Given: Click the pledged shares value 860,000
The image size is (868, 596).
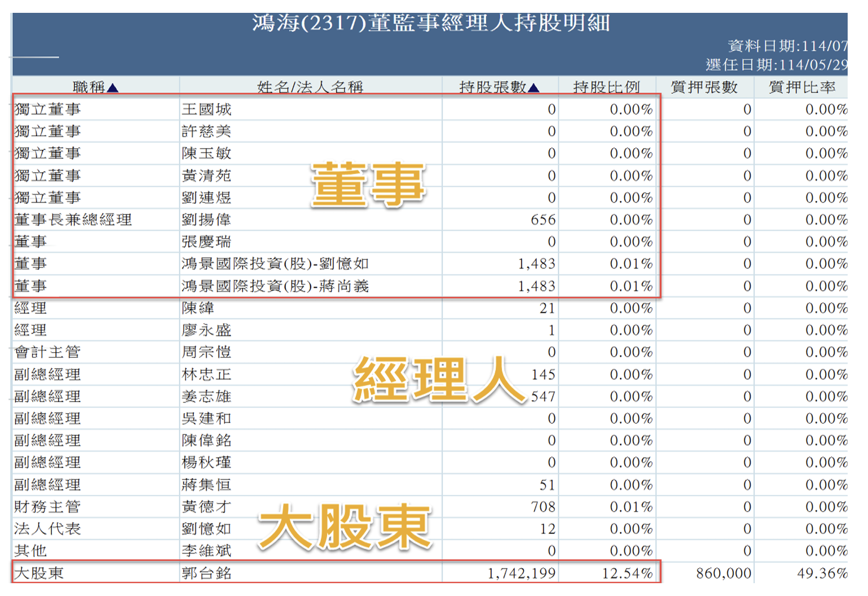Looking at the screenshot, I should (724, 574).
